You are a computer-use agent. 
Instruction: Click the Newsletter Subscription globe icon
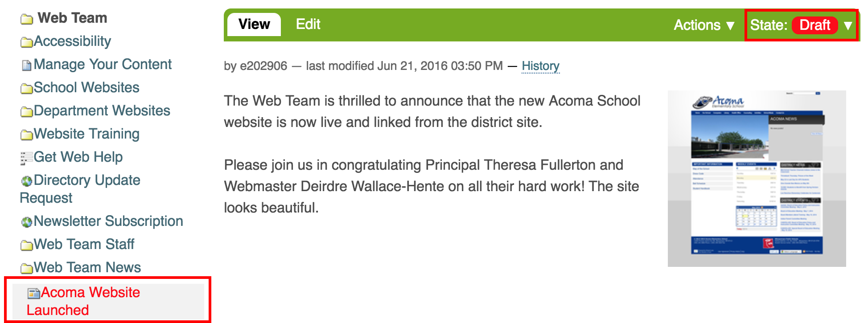point(27,222)
